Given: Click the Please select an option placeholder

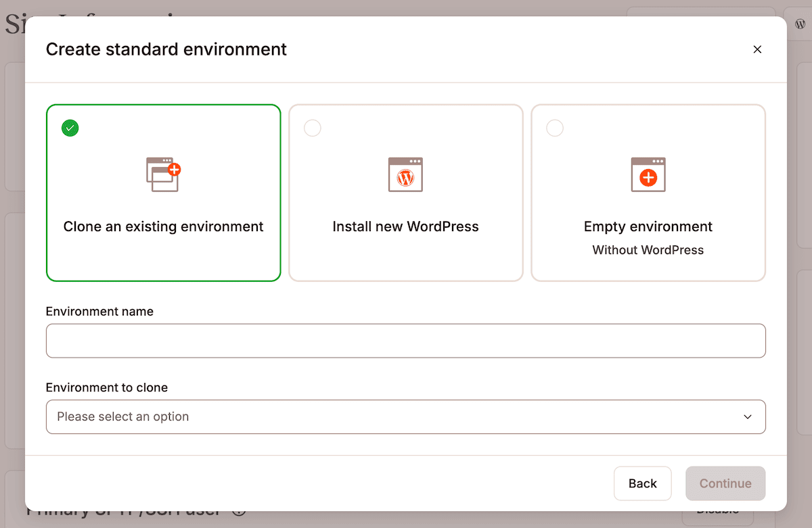Looking at the screenshot, I should [x=122, y=416].
